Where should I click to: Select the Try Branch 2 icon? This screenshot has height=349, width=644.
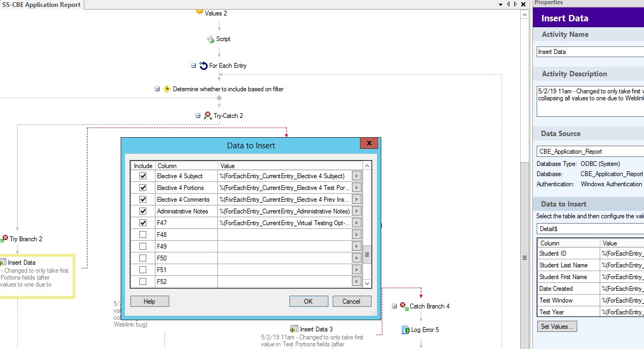[4, 239]
